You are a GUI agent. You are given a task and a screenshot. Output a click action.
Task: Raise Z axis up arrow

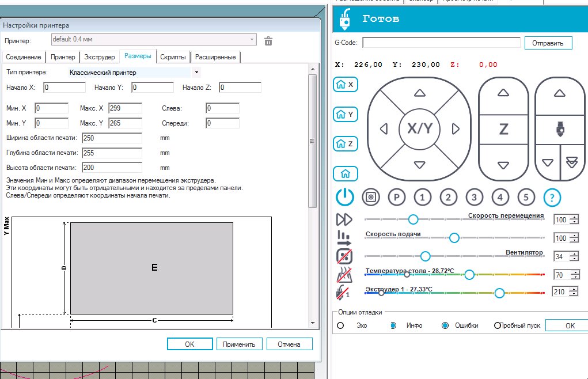(503, 93)
